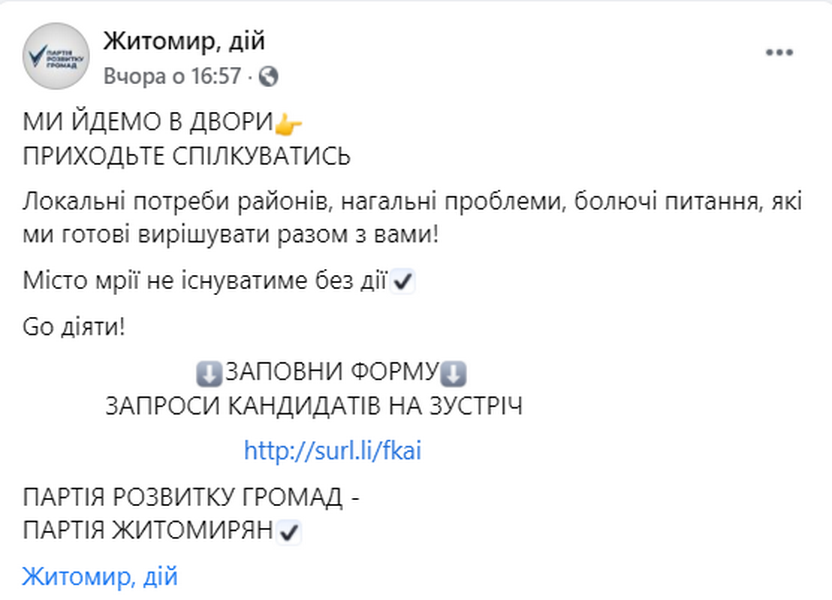Viewport: 832px width, 600px height.
Task: Open the Житомир, дій page name header
Action: tap(185, 42)
